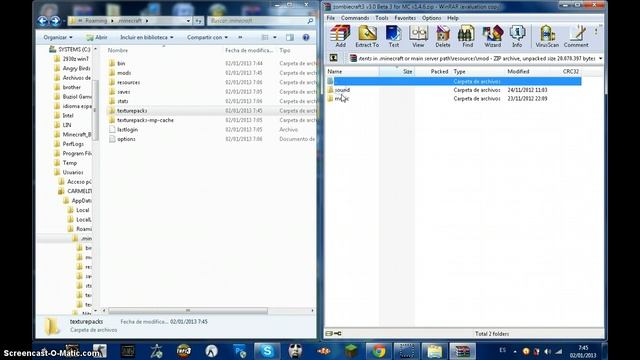This screenshot has height=360, width=640.
Task: Click the WinRAR Find binoculars icon
Action: point(467,36)
